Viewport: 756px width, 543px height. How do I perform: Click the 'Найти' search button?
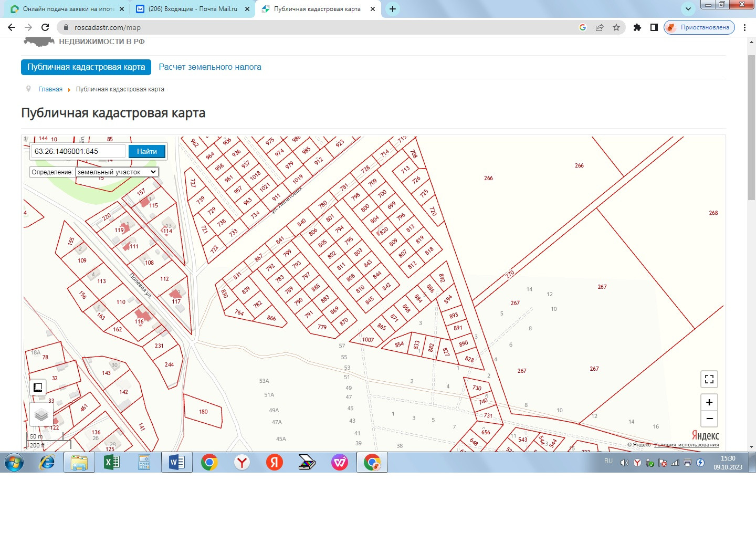(147, 151)
